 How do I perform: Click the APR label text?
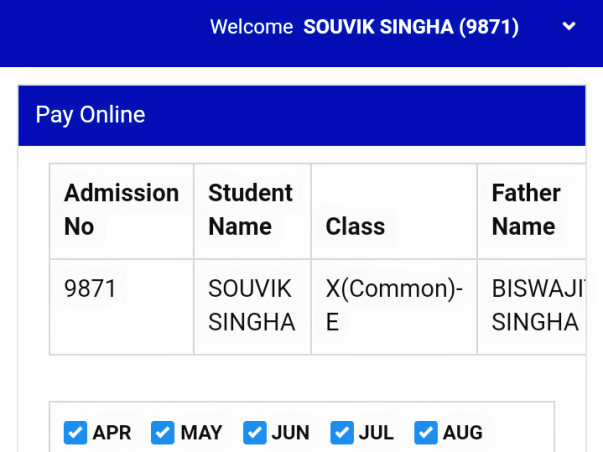[x=112, y=433]
